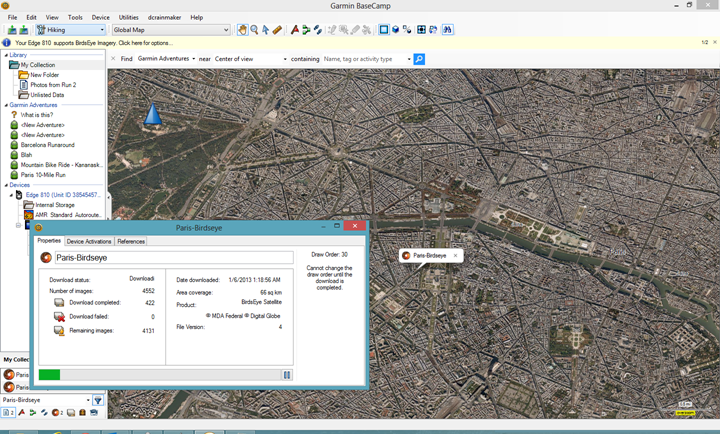Click the Name, tag or activity type field
720x434 pixels.
point(363,59)
